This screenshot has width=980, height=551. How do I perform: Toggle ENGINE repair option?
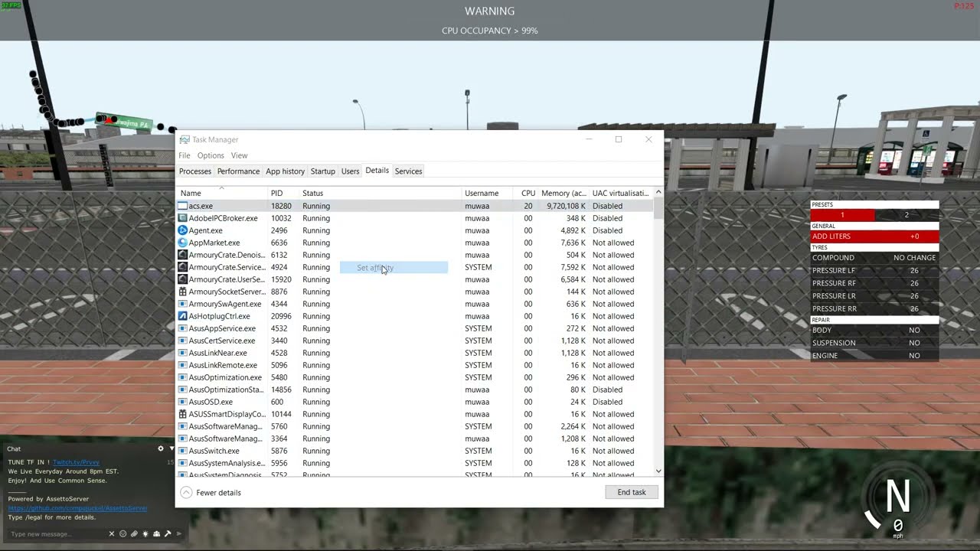(874, 355)
